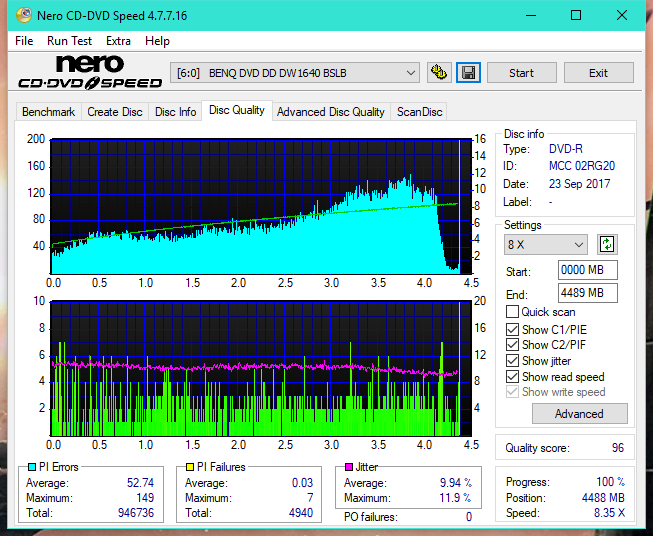Click the disabled Show write speed checkbox
Image resolution: width=653 pixels, height=536 pixels.
click(512, 392)
